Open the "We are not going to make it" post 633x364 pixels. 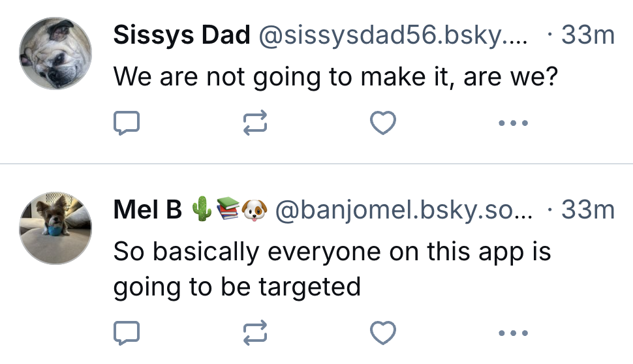pyautogui.click(x=335, y=78)
